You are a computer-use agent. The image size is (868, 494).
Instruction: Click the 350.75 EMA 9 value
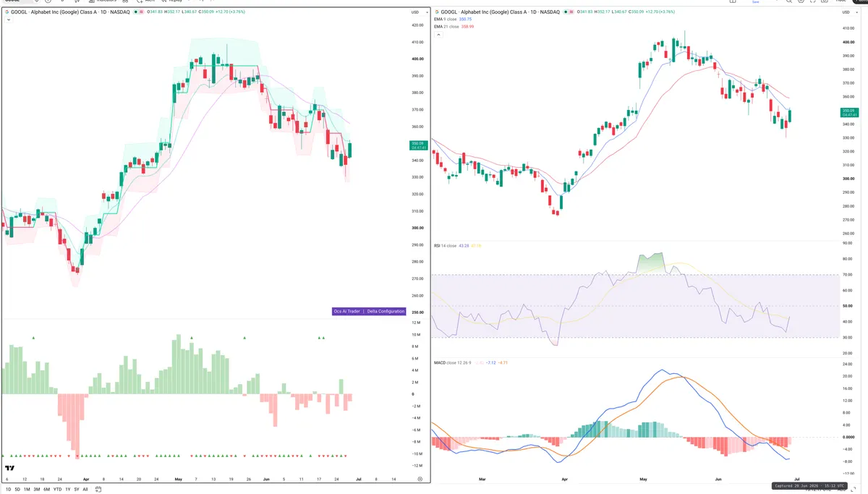[465, 20]
